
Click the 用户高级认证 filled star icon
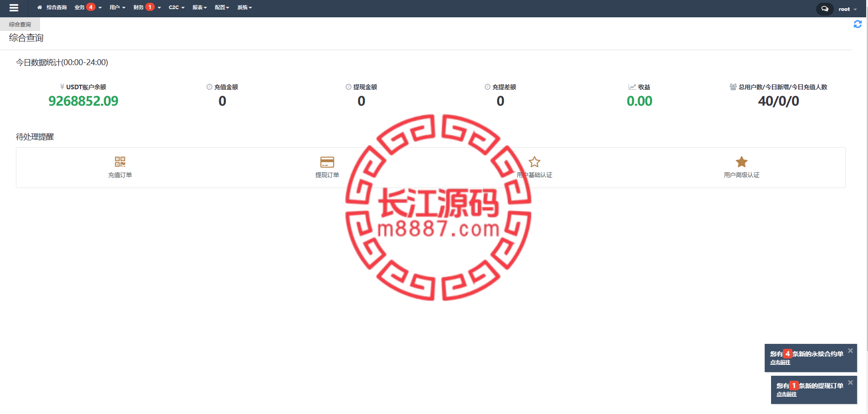(742, 162)
